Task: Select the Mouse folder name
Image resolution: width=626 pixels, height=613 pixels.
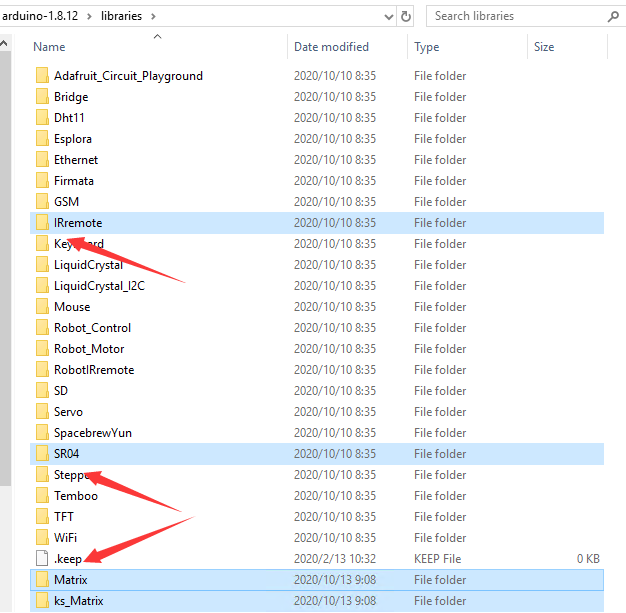Action: pos(72,307)
